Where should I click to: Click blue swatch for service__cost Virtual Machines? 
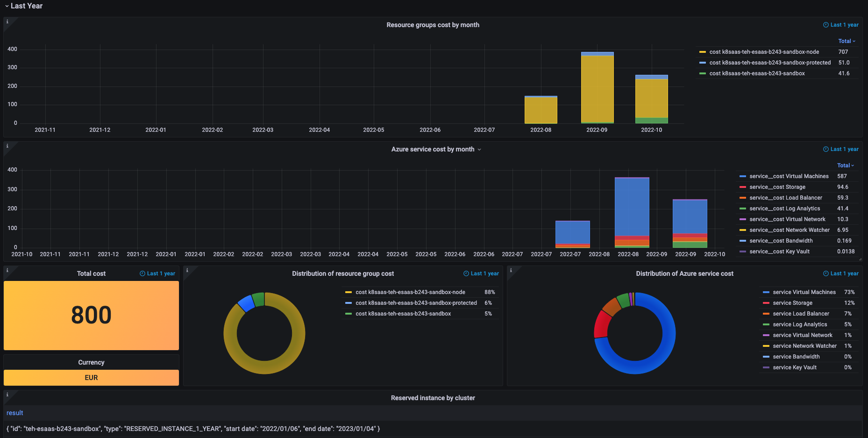(x=743, y=176)
